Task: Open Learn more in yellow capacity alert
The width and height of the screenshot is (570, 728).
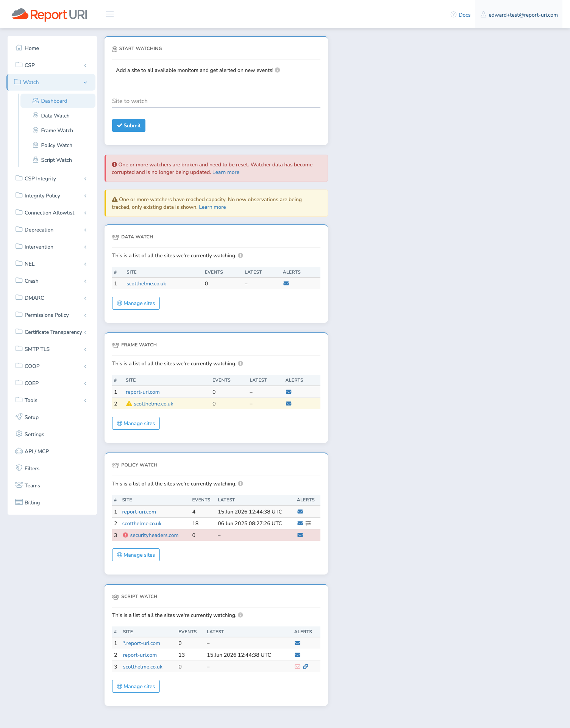Action: click(x=212, y=207)
